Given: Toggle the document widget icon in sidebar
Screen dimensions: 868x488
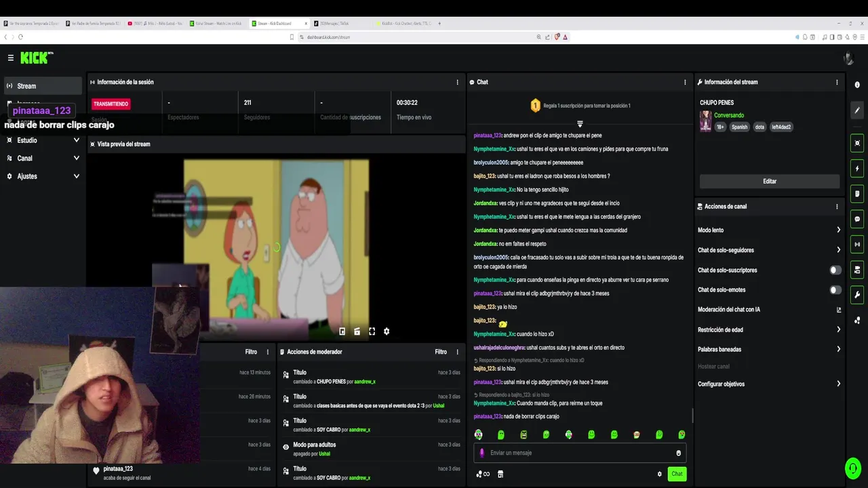Looking at the screenshot, I should 857,194.
